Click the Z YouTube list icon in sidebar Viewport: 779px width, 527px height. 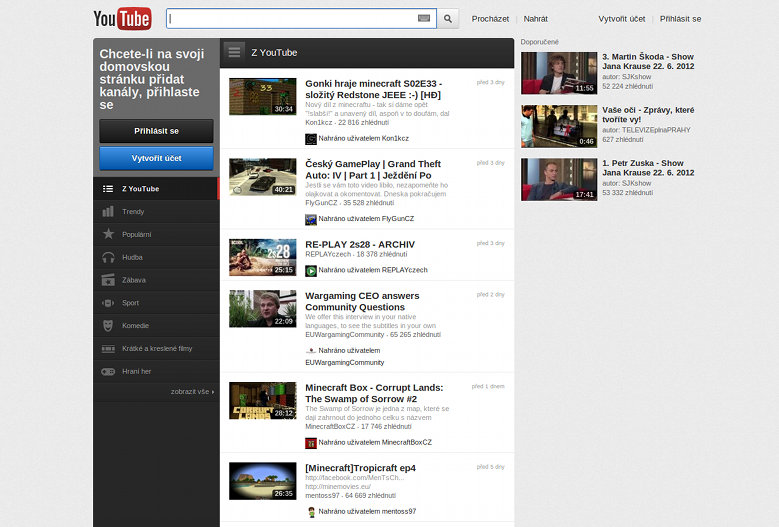[x=108, y=189]
